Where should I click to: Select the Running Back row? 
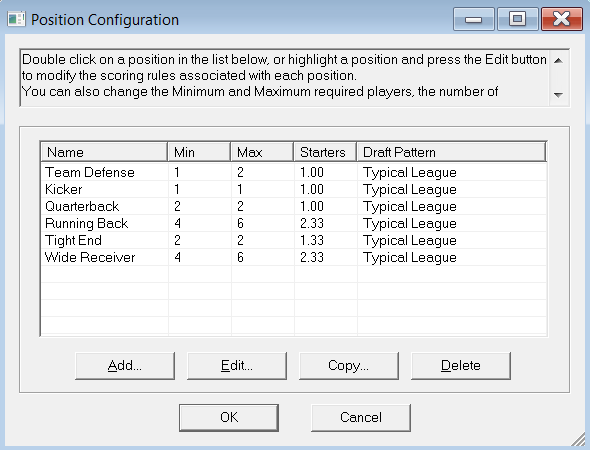[293, 223]
